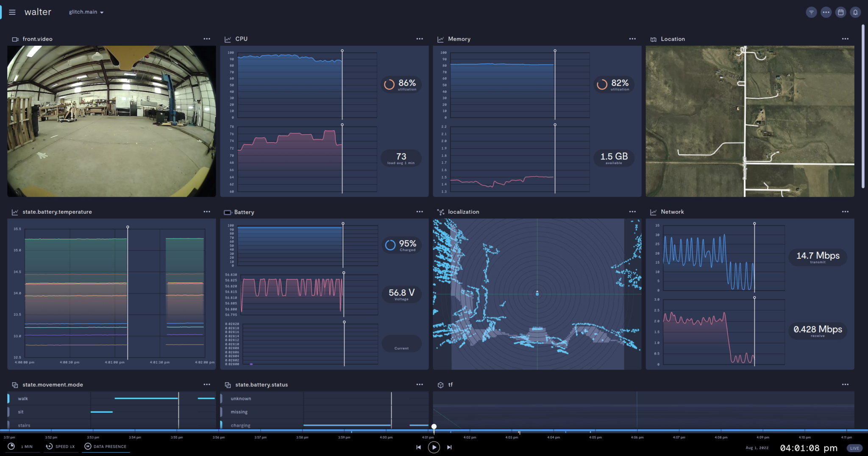
Task: Click the timeline scrubber handle
Action: 434,426
